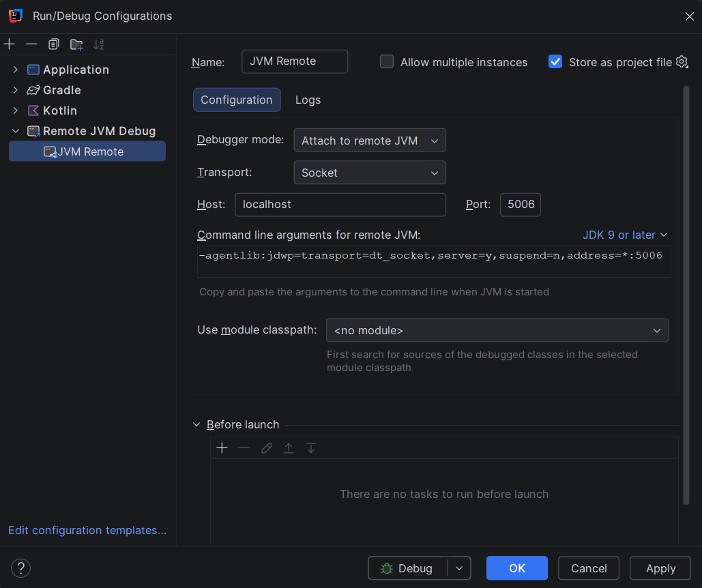Open the Use module classpath dropdown
The height and width of the screenshot is (588, 702).
click(497, 330)
